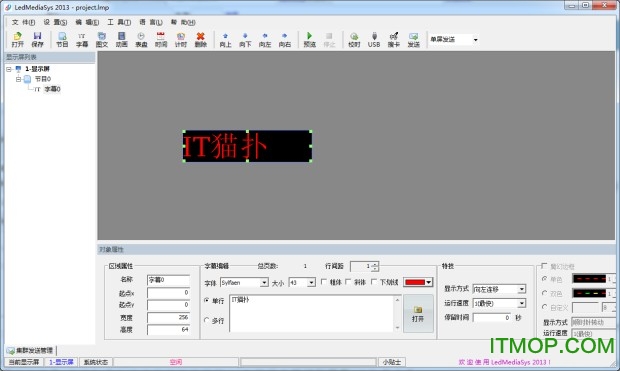Toggle the 下划线 underline checkbox
Image resolution: width=620 pixels, height=371 pixels.
click(x=374, y=282)
